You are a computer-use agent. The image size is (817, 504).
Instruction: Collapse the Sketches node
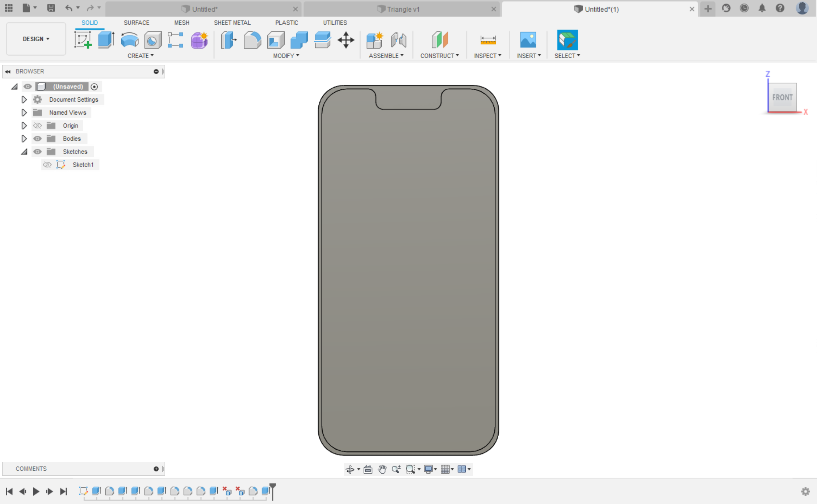pos(24,152)
